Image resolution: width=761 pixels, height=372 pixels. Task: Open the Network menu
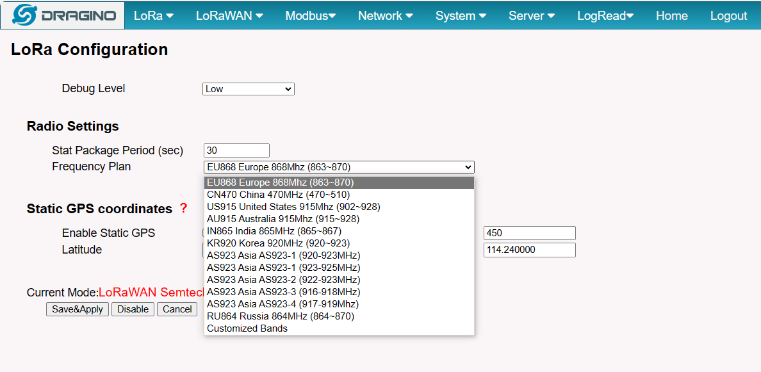[385, 16]
